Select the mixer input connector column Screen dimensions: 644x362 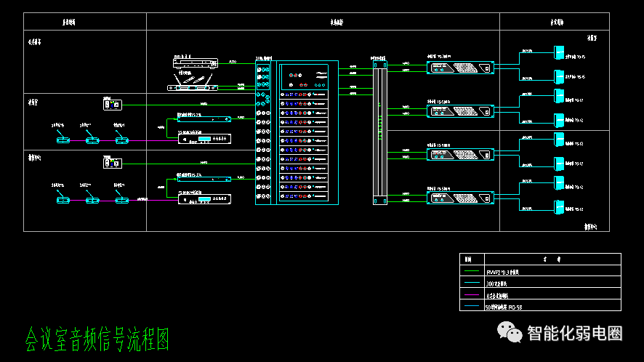tap(263, 132)
